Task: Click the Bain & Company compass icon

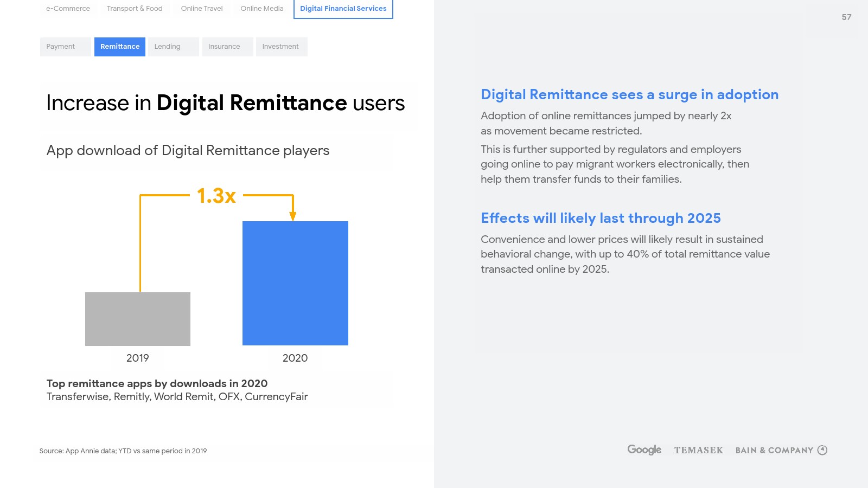Action: pos(822,450)
